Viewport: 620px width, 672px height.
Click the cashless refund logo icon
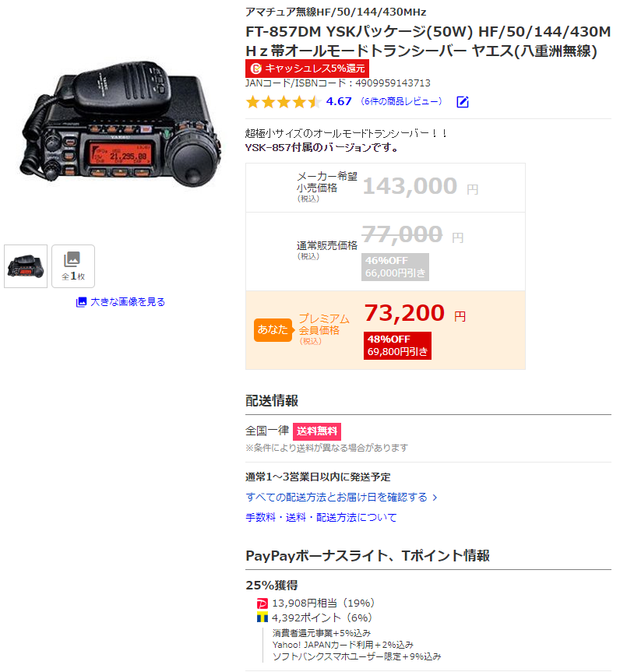tap(256, 69)
